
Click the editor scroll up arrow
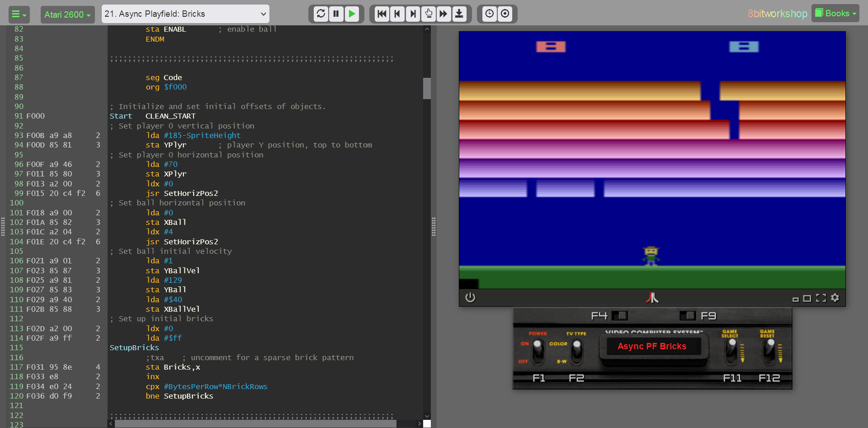coord(427,29)
